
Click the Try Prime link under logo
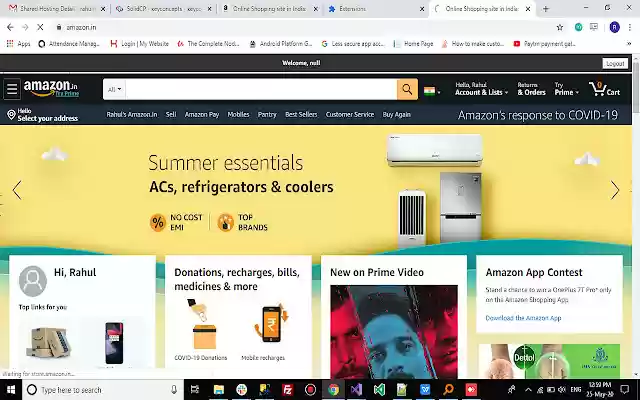67,93
